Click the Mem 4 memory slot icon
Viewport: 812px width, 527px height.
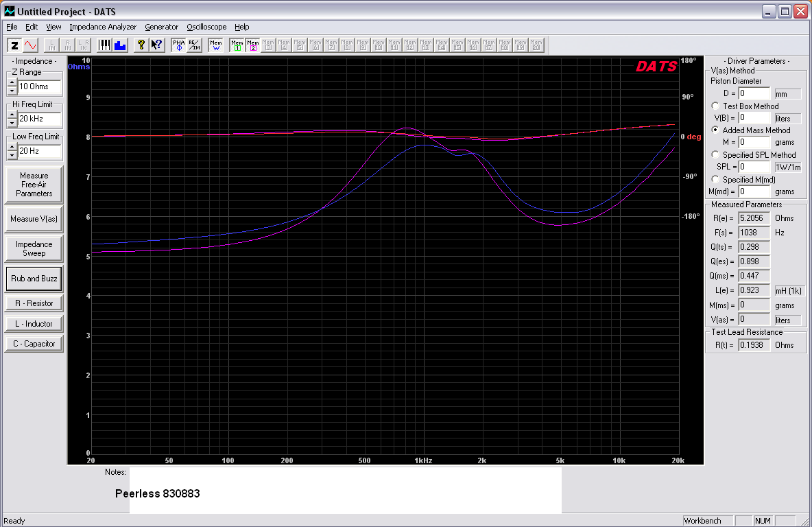click(x=284, y=45)
